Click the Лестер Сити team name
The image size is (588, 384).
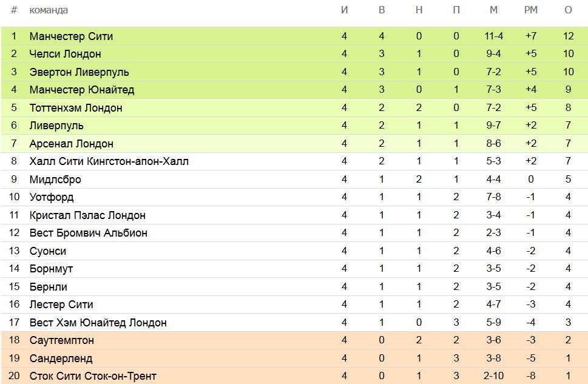(61, 305)
